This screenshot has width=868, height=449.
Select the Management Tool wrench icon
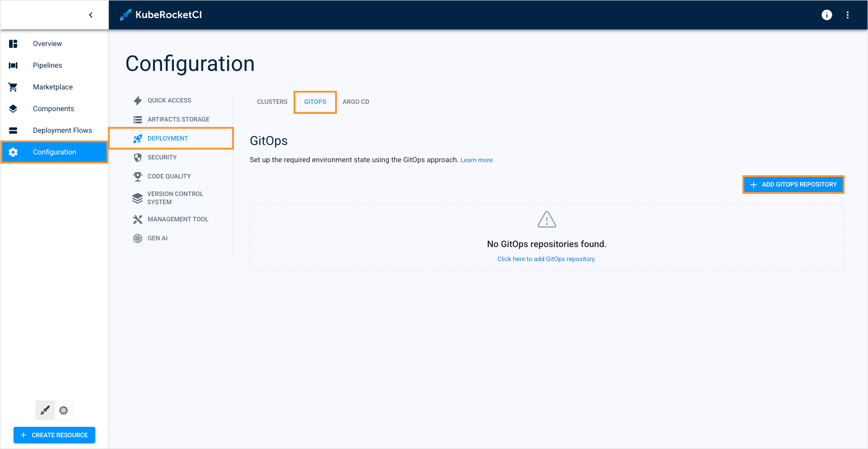tap(138, 219)
